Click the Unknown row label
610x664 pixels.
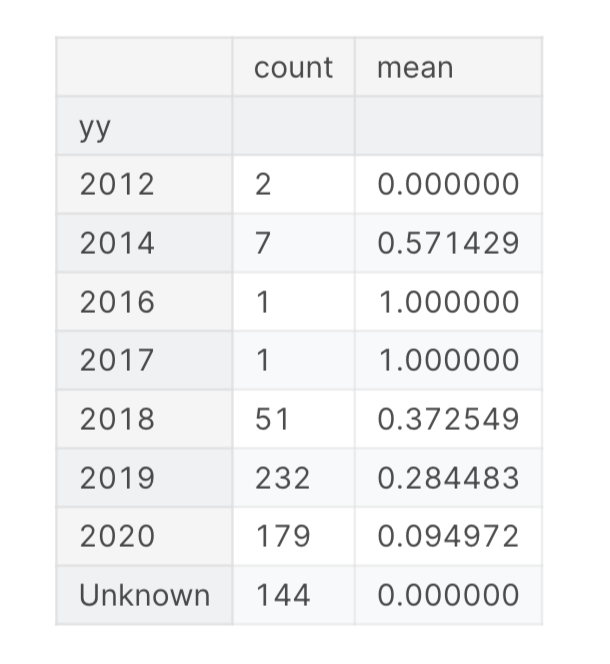click(x=144, y=596)
